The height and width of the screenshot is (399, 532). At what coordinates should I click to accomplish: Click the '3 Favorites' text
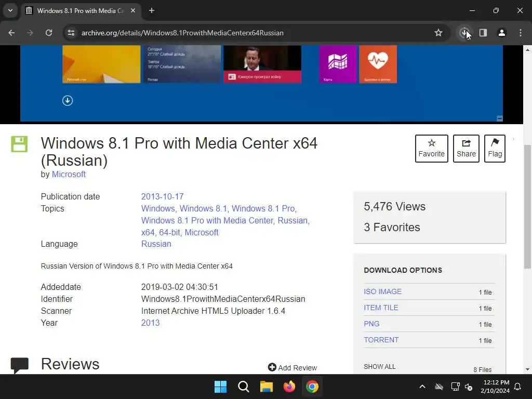(x=392, y=228)
